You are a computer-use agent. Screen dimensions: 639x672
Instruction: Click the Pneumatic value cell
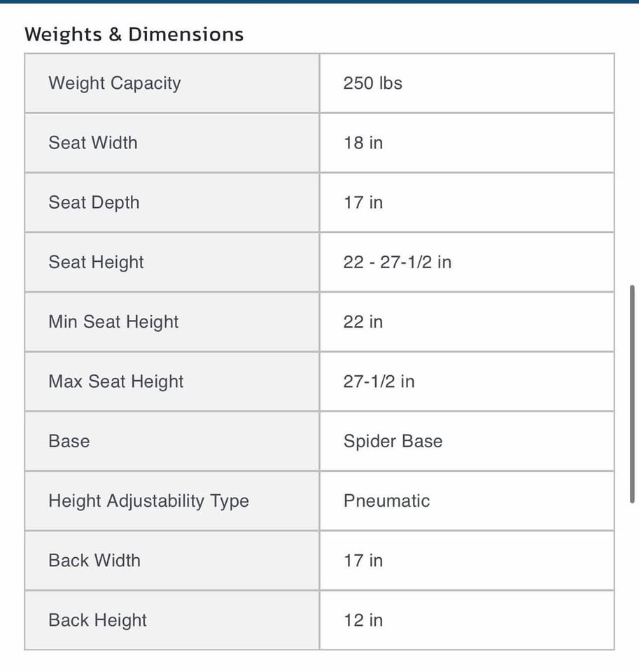coord(467,501)
